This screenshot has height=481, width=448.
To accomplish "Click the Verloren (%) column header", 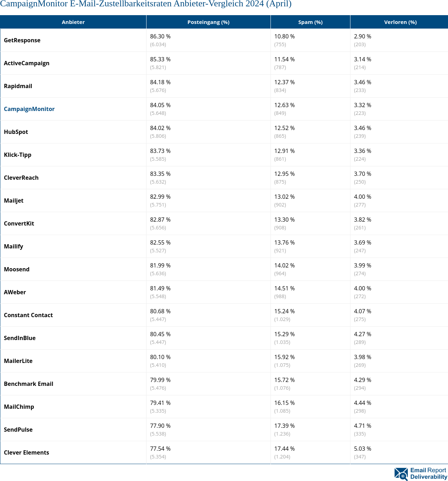I will [400, 22].
